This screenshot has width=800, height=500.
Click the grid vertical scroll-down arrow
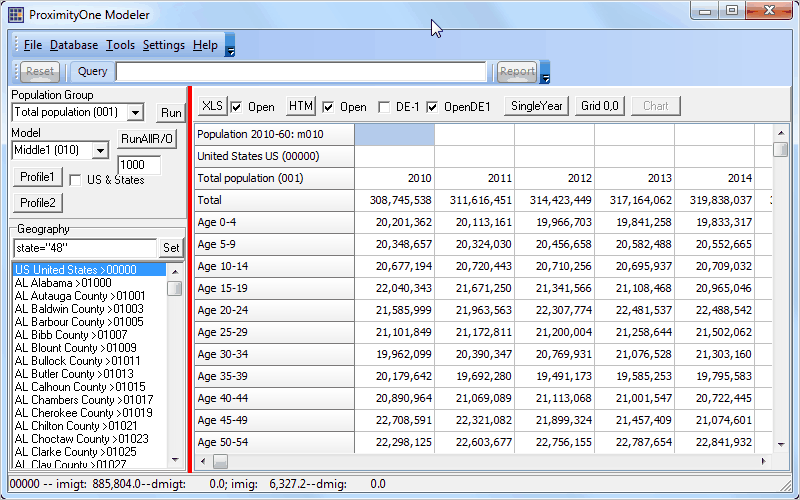pyautogui.click(x=781, y=444)
